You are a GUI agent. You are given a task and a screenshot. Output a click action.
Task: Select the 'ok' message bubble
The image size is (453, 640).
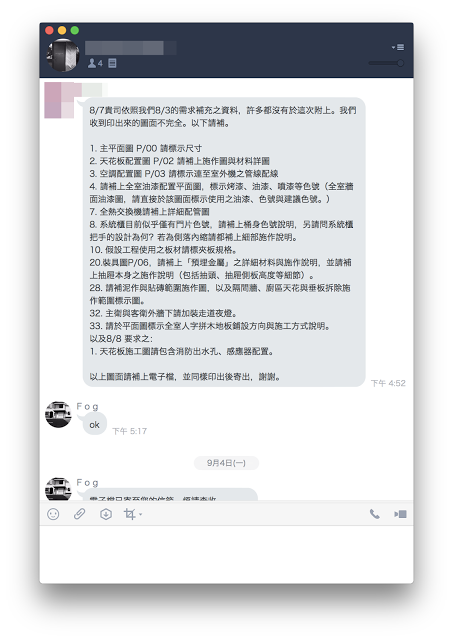[x=95, y=424]
